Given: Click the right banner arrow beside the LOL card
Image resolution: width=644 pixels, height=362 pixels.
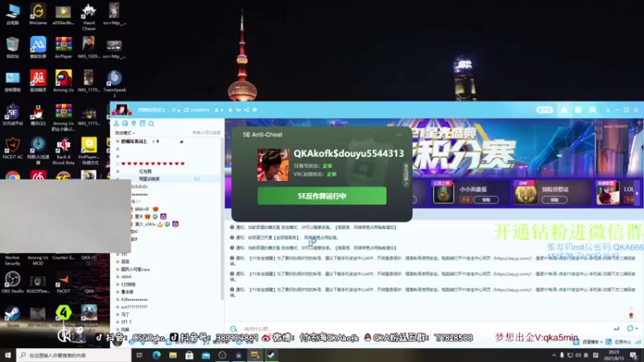Looking at the screenshot, I should click(638, 193).
